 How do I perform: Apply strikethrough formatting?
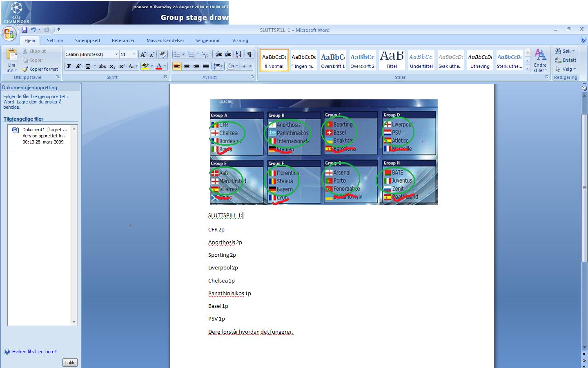point(102,66)
